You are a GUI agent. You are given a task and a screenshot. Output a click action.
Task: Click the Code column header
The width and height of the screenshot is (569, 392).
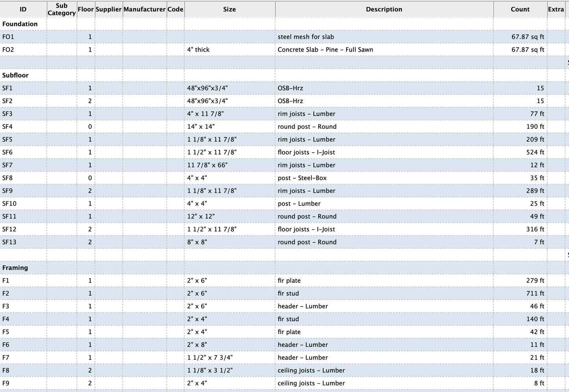click(x=175, y=9)
